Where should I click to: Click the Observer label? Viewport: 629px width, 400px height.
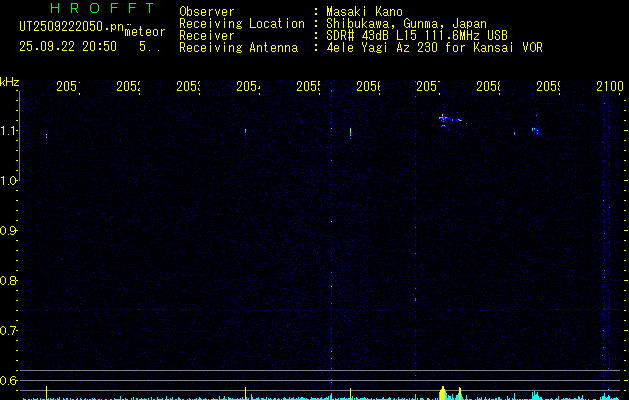point(207,12)
